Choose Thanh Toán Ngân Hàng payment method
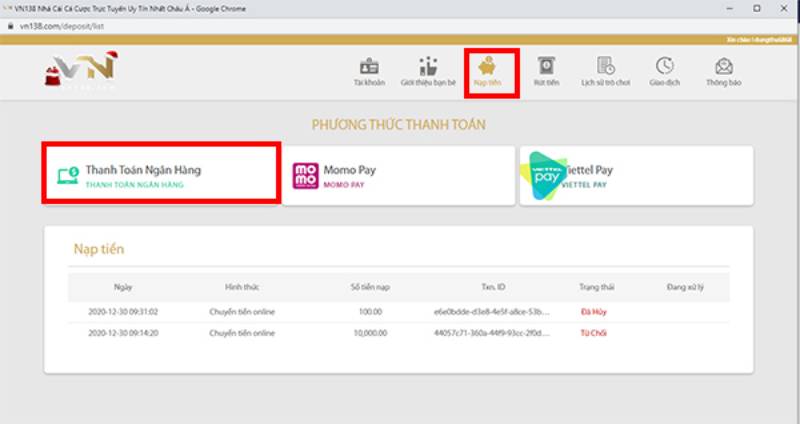The height and width of the screenshot is (424, 800). pyautogui.click(x=159, y=175)
